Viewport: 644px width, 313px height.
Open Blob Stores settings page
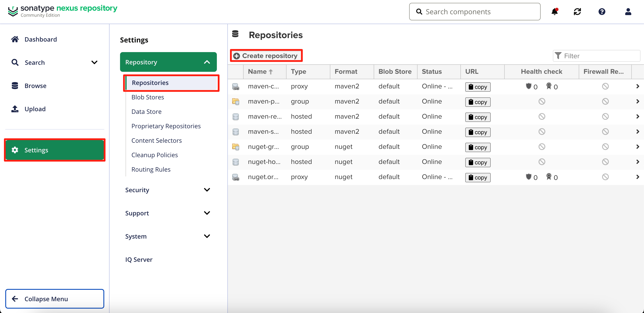147,97
